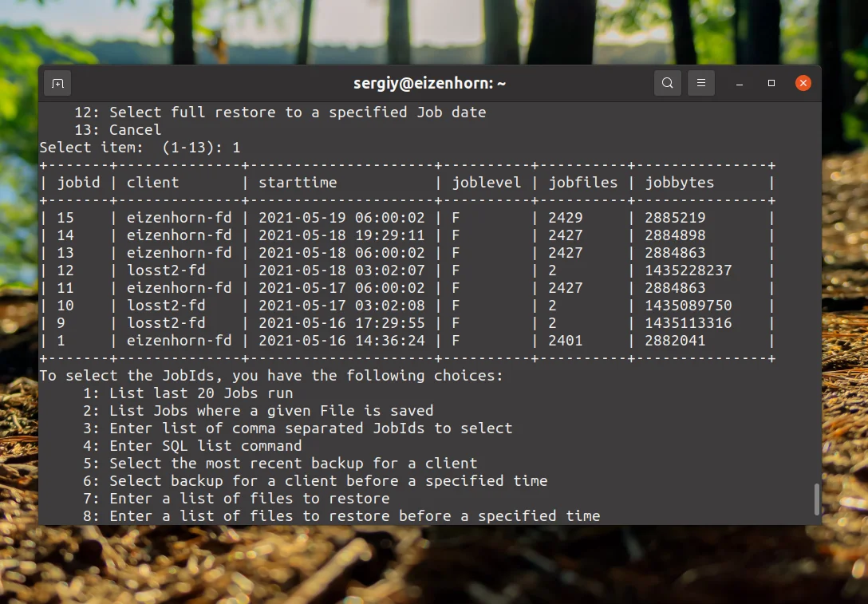Click the jobbytes column header
Viewport: 868px width, 604px height.
click(680, 183)
